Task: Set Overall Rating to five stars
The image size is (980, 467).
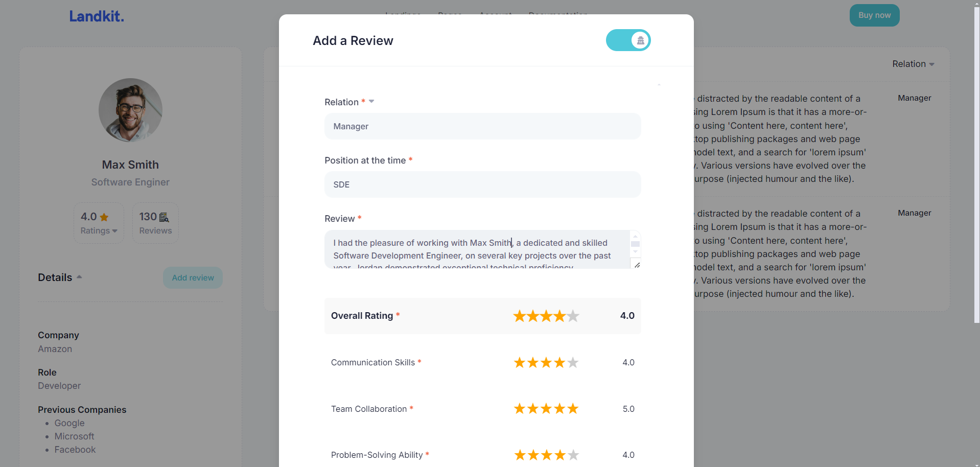Action: pos(573,316)
